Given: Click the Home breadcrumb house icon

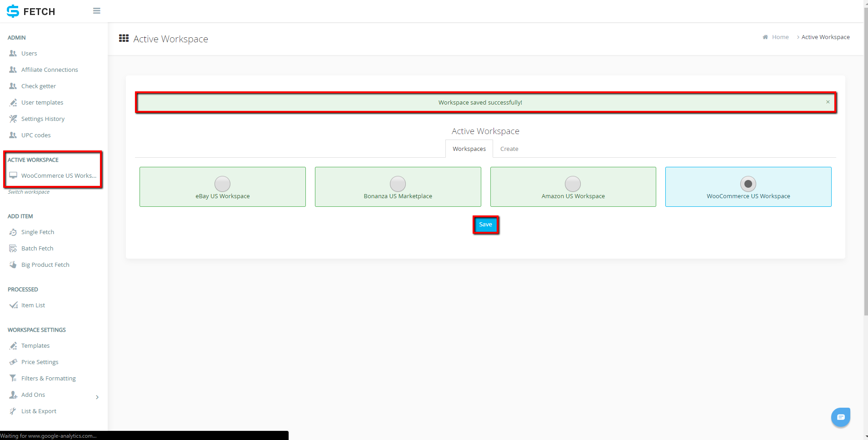Looking at the screenshot, I should (765, 37).
